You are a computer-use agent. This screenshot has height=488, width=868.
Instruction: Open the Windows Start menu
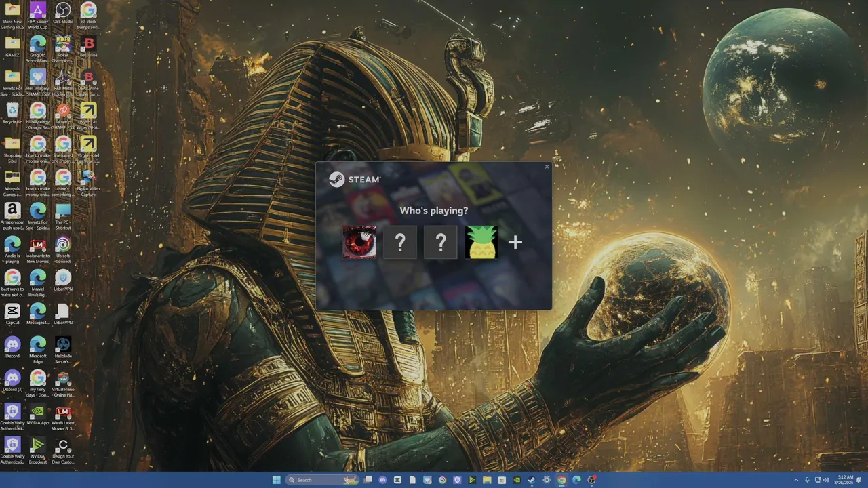tap(276, 480)
